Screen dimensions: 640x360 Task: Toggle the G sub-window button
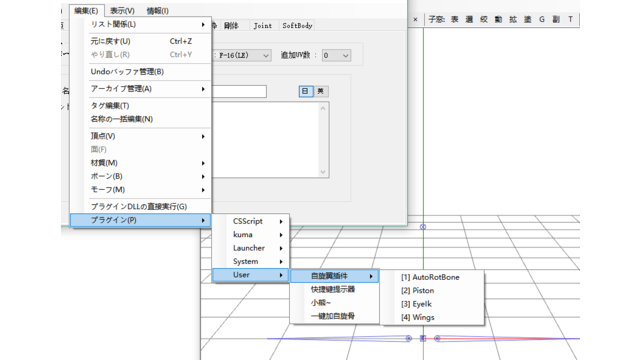tap(542, 19)
